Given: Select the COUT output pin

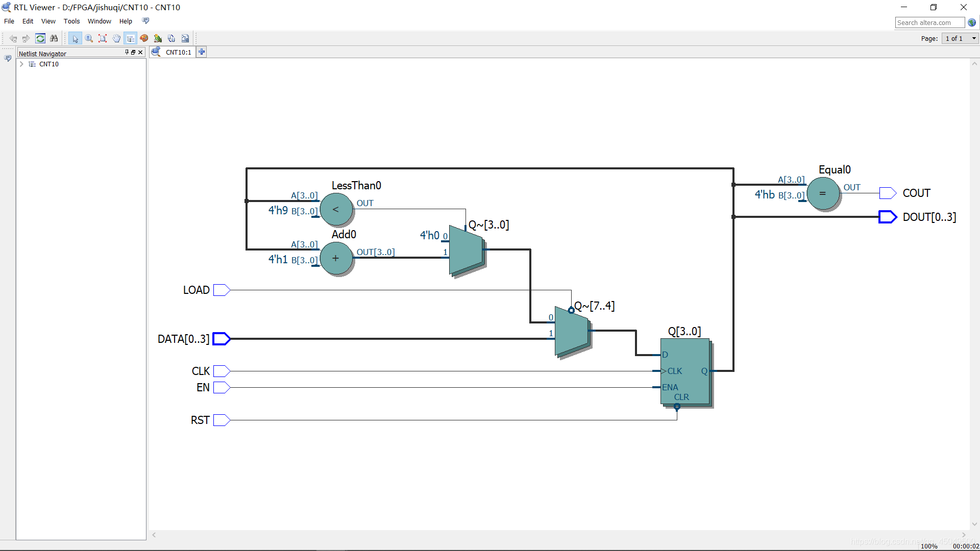Looking at the screenshot, I should click(x=888, y=193).
